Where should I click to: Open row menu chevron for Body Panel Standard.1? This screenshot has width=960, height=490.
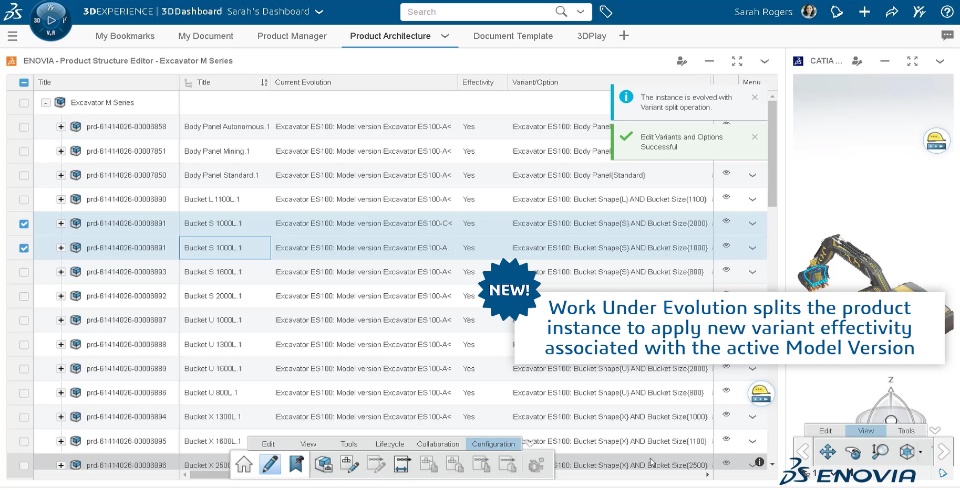click(x=752, y=175)
